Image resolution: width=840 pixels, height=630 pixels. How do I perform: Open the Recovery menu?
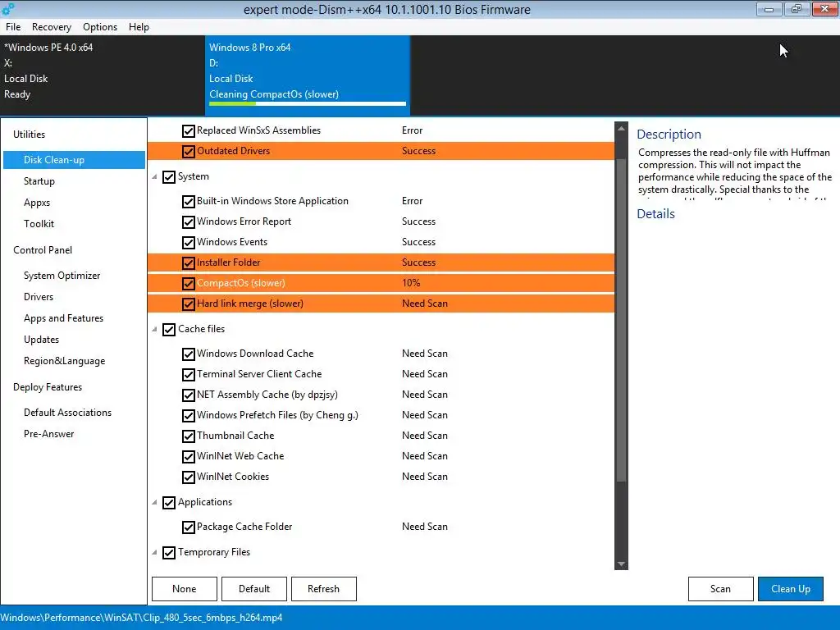(52, 27)
